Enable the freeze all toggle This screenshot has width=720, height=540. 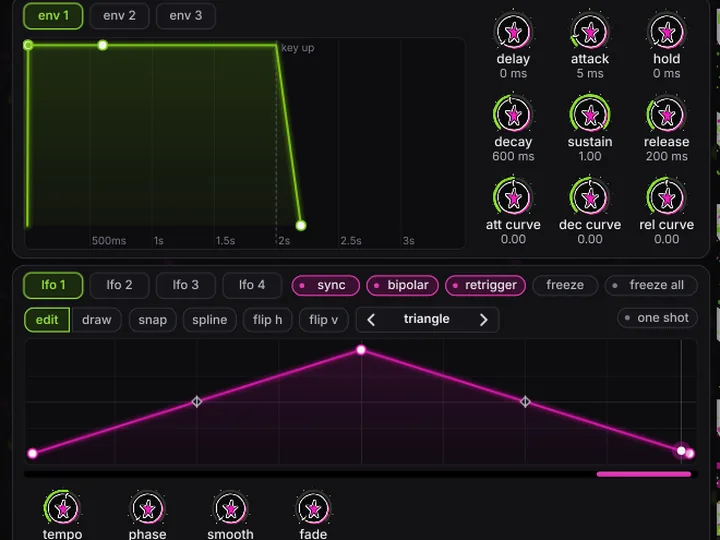point(651,285)
